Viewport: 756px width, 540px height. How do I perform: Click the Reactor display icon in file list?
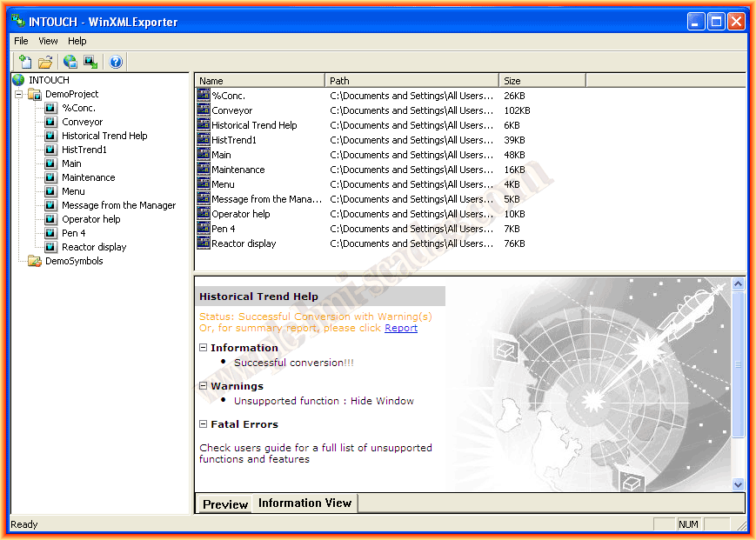point(204,243)
